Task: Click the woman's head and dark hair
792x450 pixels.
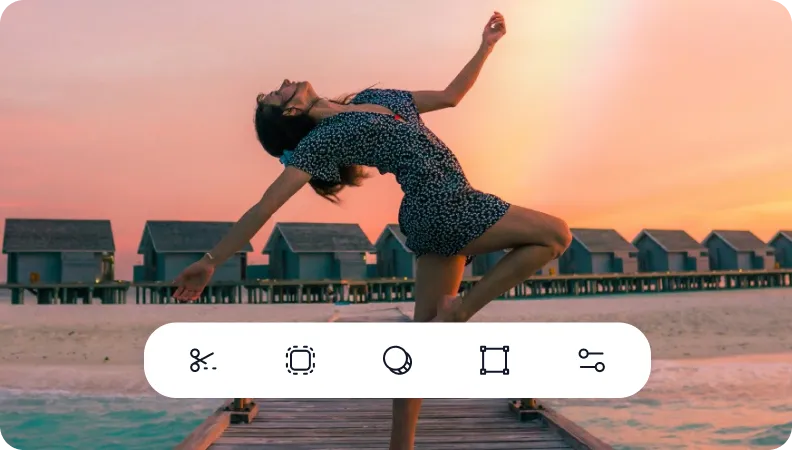Action: (x=275, y=120)
